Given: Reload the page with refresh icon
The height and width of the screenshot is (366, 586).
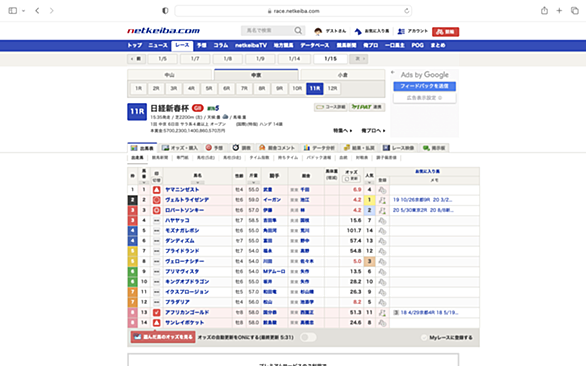Looking at the screenshot, I should 407,11.
